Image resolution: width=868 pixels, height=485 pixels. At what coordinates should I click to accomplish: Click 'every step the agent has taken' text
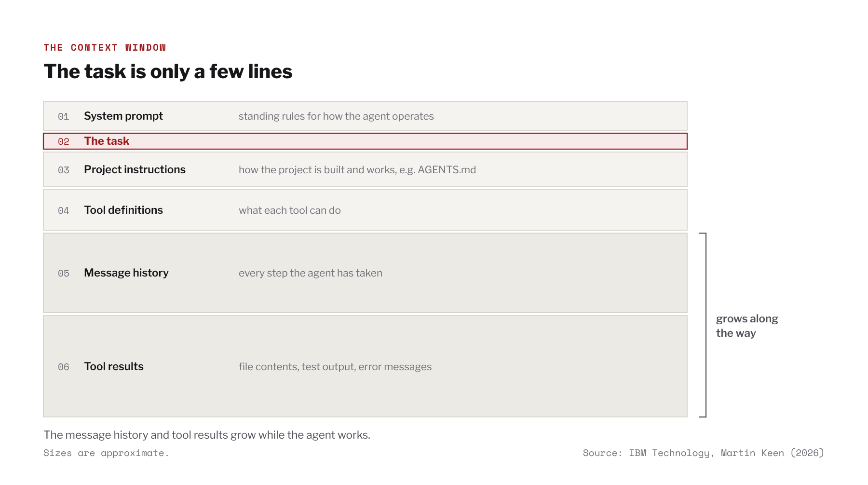tap(311, 273)
